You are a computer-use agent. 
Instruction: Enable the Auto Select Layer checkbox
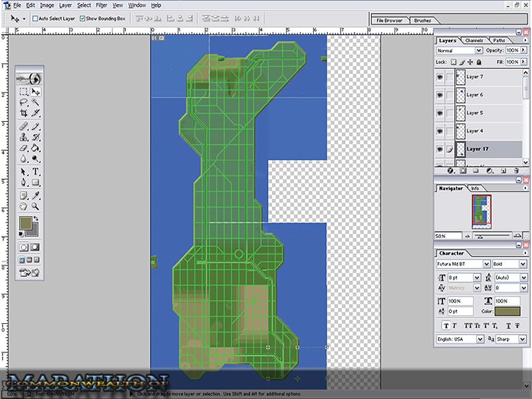click(x=36, y=19)
